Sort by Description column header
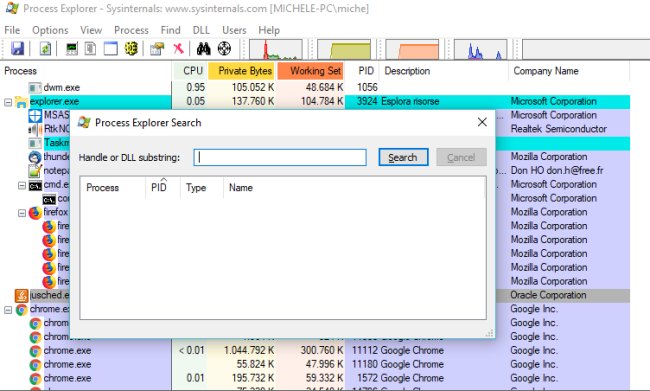The height and width of the screenshot is (391, 650). coord(444,71)
